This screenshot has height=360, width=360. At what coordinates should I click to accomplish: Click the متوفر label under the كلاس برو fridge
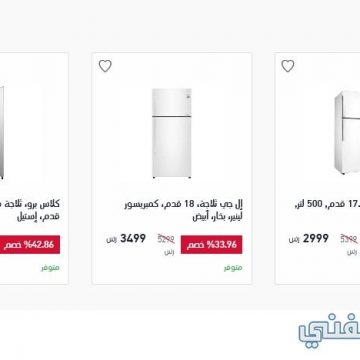tap(50, 268)
